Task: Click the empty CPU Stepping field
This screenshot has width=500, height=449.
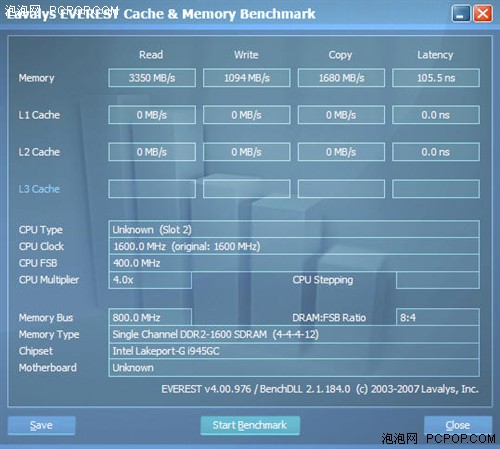Action: [x=438, y=280]
